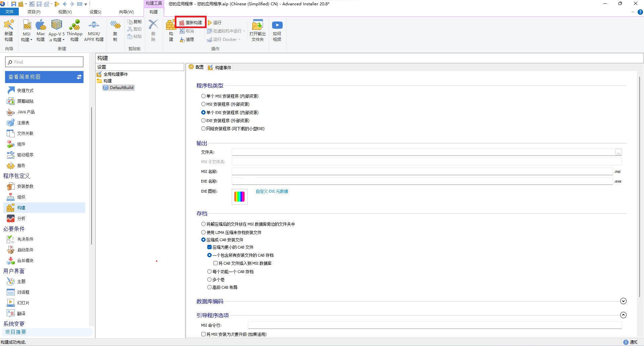644x346 pixels.
Task: Click 自定义 EXE 元数据 link
Action: (272, 192)
